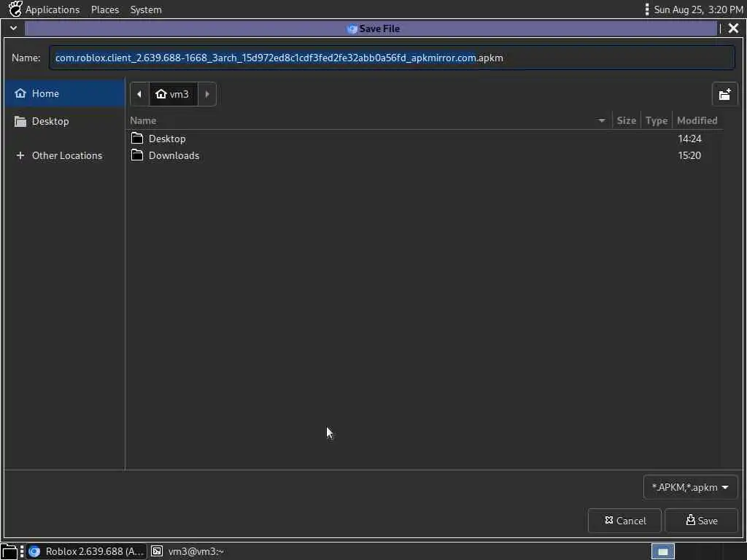
Task: Select the Desktop folder row in file list
Action: click(425, 139)
